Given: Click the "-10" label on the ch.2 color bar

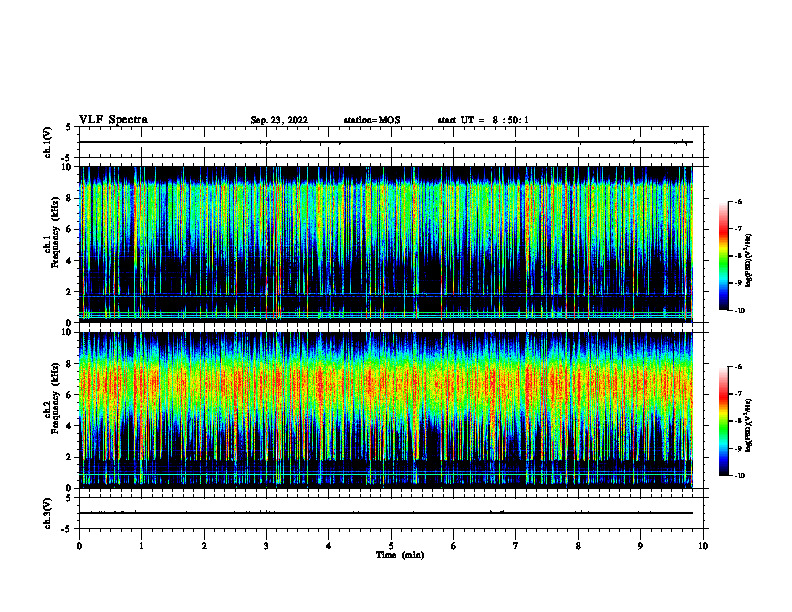Looking at the screenshot, I should click(x=739, y=476).
